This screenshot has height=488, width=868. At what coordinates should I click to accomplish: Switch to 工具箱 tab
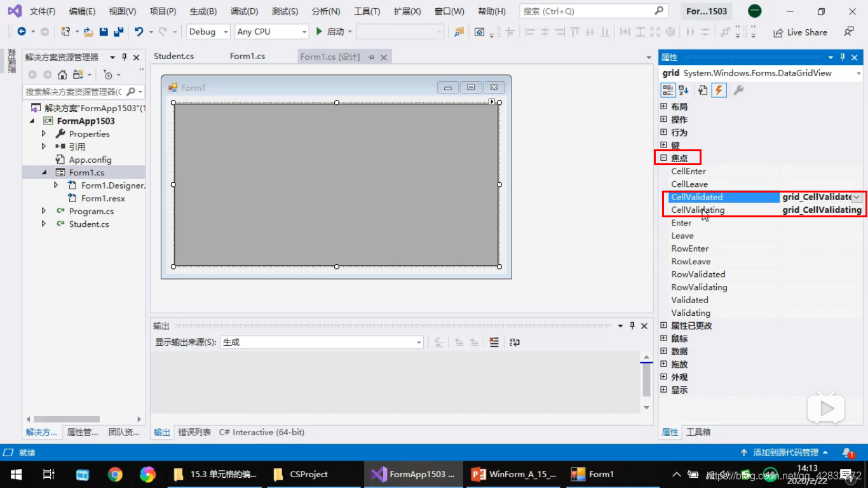pos(698,432)
